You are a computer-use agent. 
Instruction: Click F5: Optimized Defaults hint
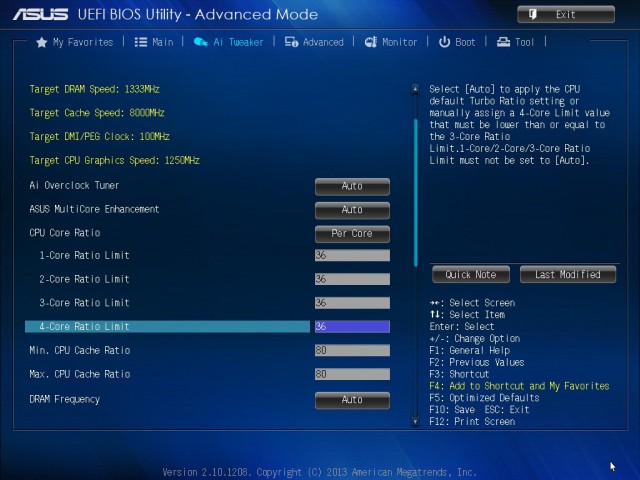tap(484, 398)
